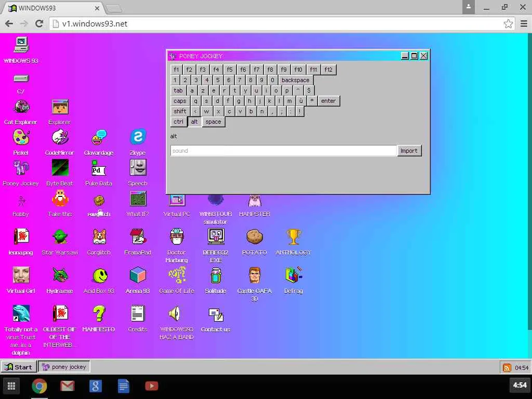Viewport: 532px width, 399px height.
Task: Select poney jockey taskbar item
Action: pyautogui.click(x=64, y=367)
